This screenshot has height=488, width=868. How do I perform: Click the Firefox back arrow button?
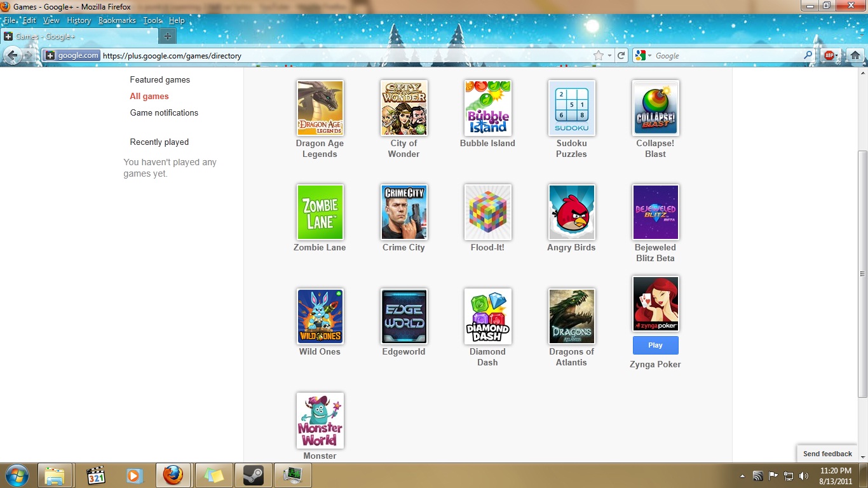tap(12, 56)
